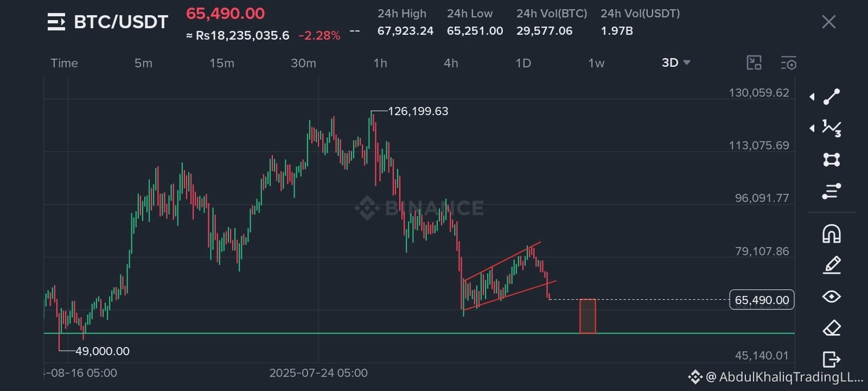Viewport: 868px width, 391px height.
Task: Select the trend line drawing tool
Action: [x=832, y=97]
